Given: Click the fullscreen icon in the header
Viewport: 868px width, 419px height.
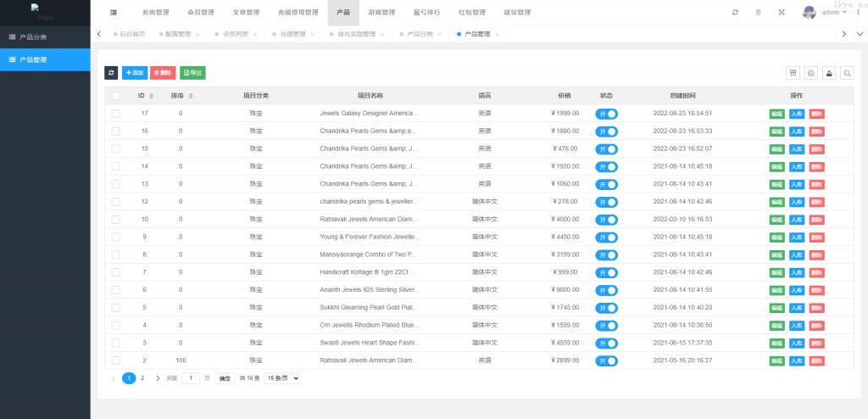Looking at the screenshot, I should (x=781, y=13).
